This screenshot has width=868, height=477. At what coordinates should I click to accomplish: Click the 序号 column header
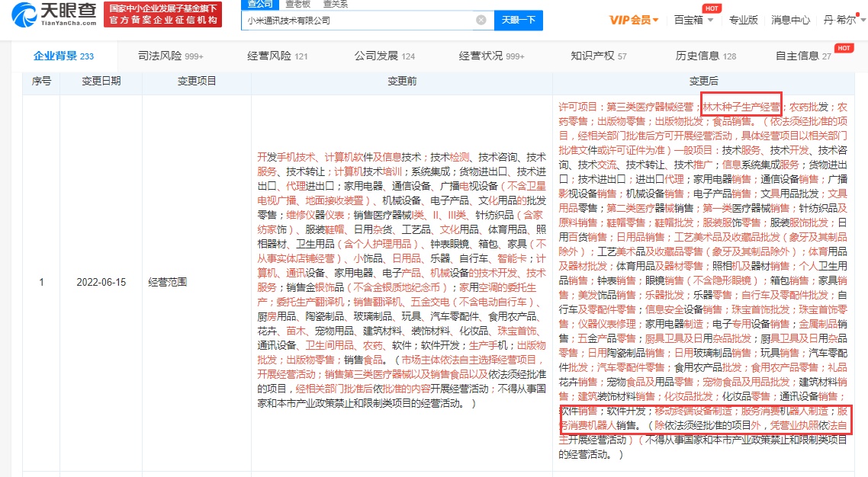[41, 82]
